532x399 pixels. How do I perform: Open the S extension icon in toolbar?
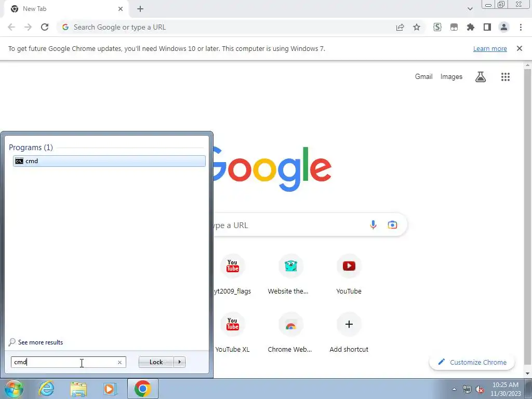point(437,27)
